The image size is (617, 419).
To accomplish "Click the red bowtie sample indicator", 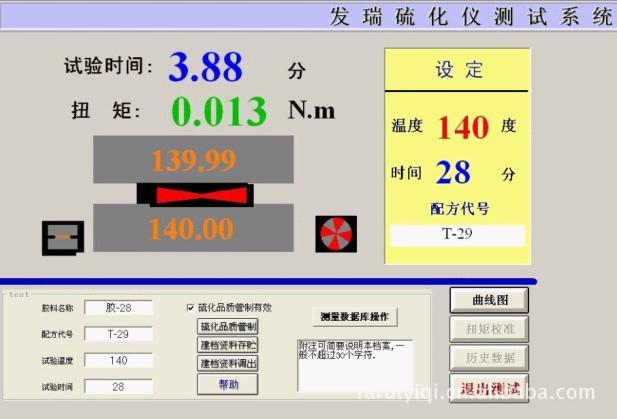I will tap(211, 194).
